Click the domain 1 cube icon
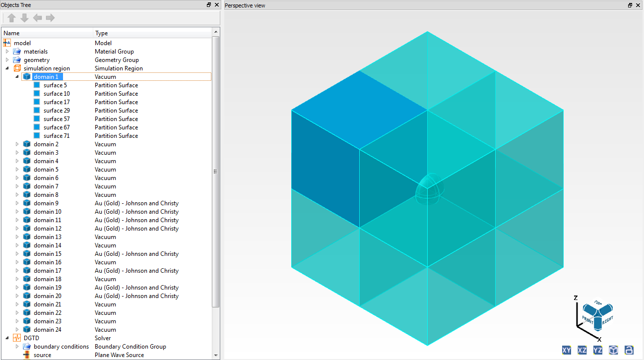 [27, 76]
